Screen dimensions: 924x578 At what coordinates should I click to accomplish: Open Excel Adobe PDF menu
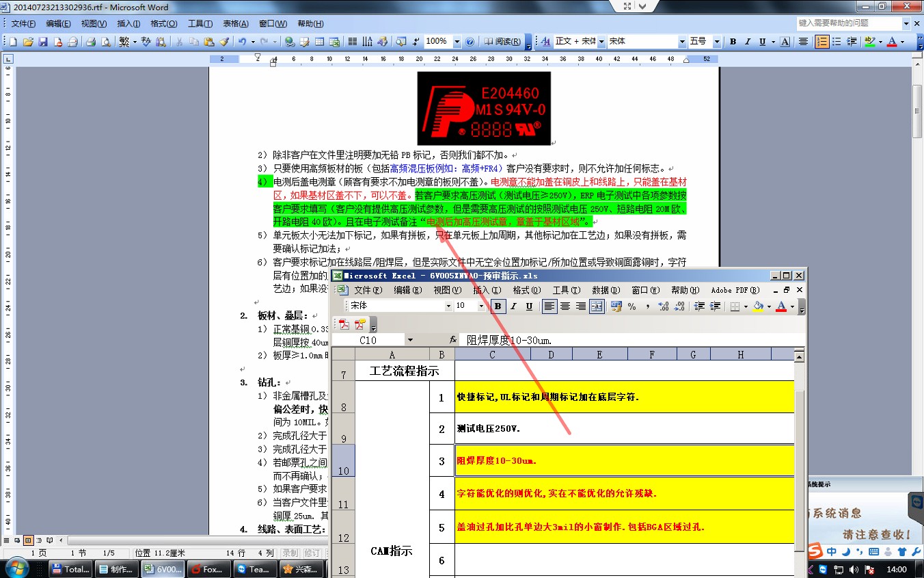click(735, 290)
